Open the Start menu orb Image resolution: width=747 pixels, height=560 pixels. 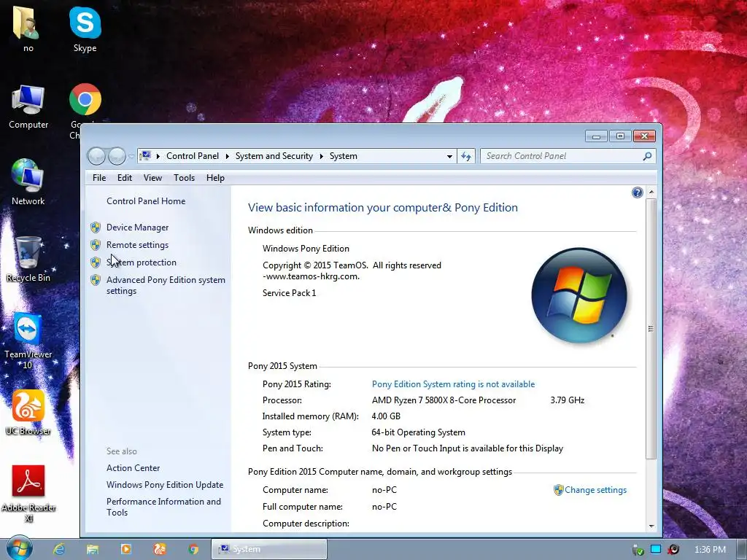point(20,548)
